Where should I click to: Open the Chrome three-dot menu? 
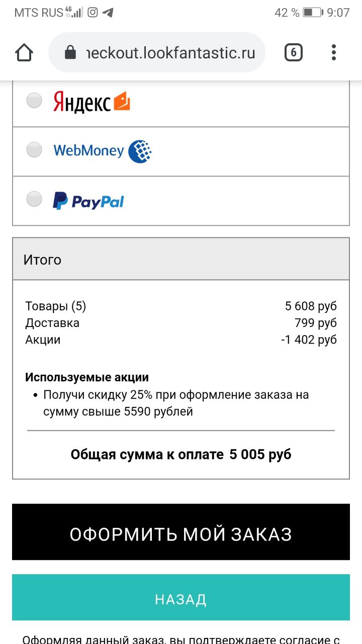[x=334, y=52]
